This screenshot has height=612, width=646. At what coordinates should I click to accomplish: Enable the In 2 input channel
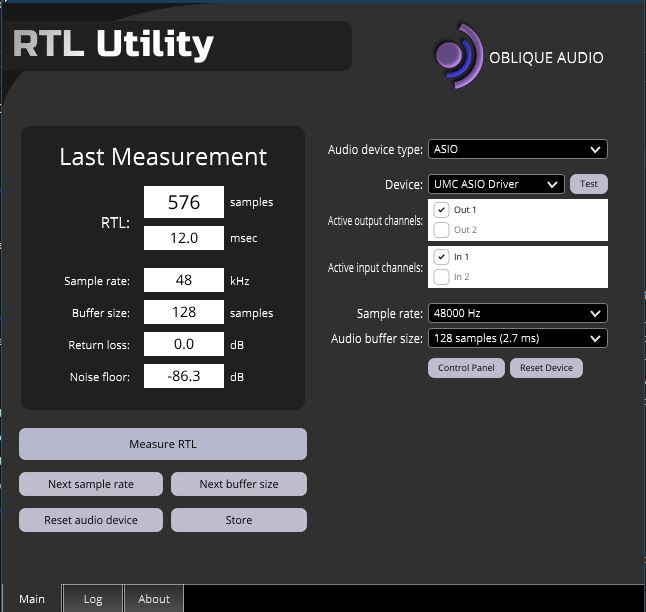441,277
